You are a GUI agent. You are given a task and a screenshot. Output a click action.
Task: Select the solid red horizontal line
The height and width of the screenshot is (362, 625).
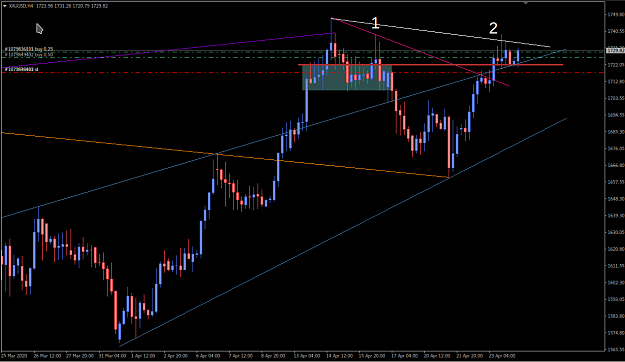tap(430, 65)
